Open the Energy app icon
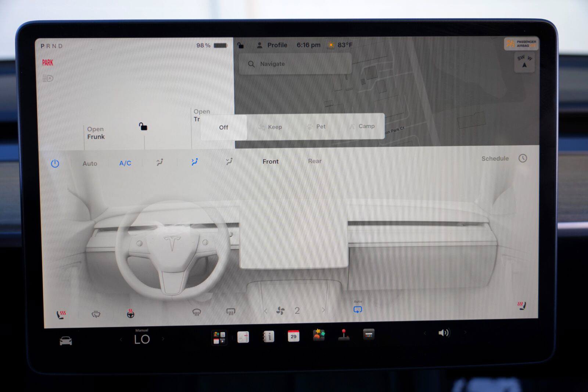This screenshot has width=588, height=392. tap(243, 337)
